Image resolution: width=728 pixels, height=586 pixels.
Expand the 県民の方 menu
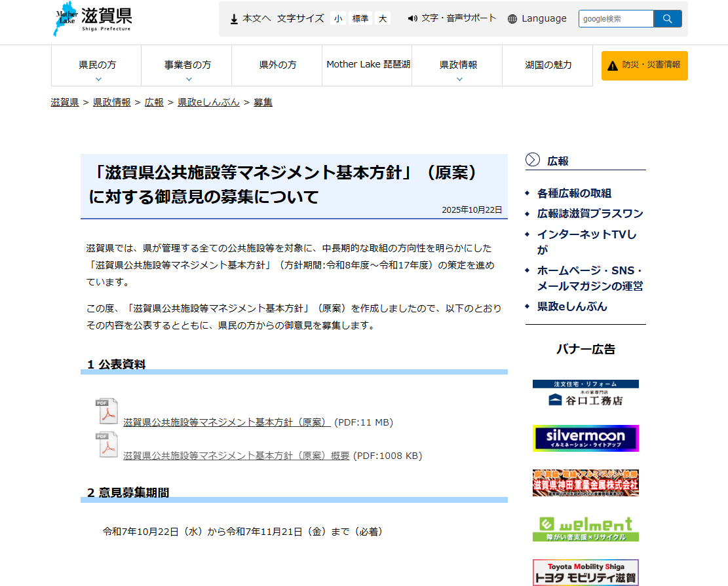click(98, 66)
